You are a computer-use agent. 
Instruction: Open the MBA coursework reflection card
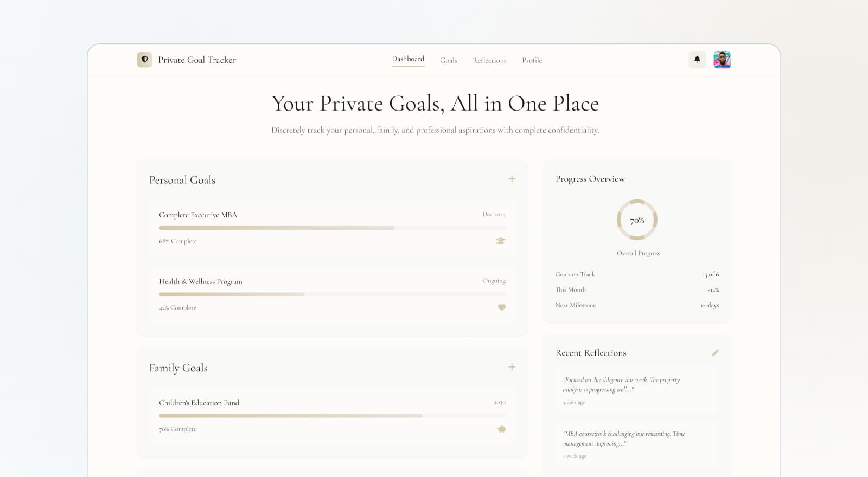[637, 444]
